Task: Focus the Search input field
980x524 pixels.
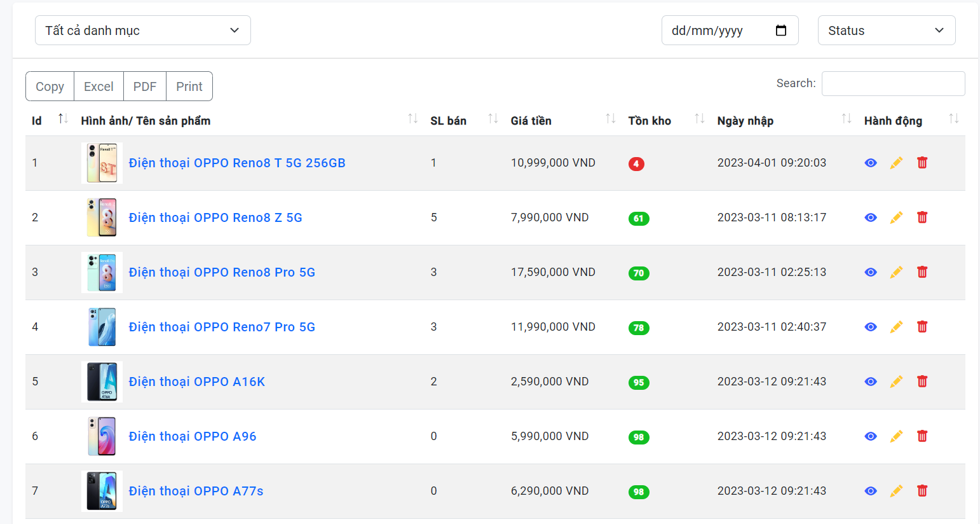Action: coord(893,83)
